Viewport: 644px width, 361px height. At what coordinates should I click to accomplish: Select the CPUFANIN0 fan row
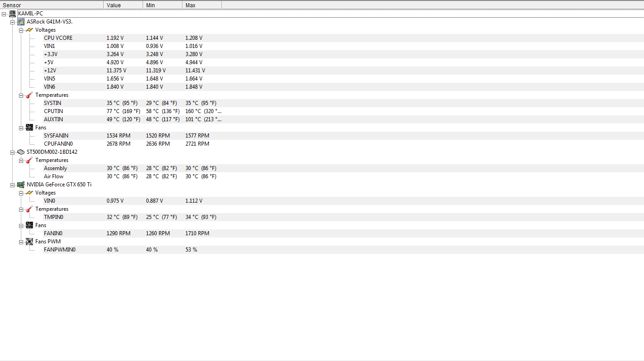[x=343, y=144]
